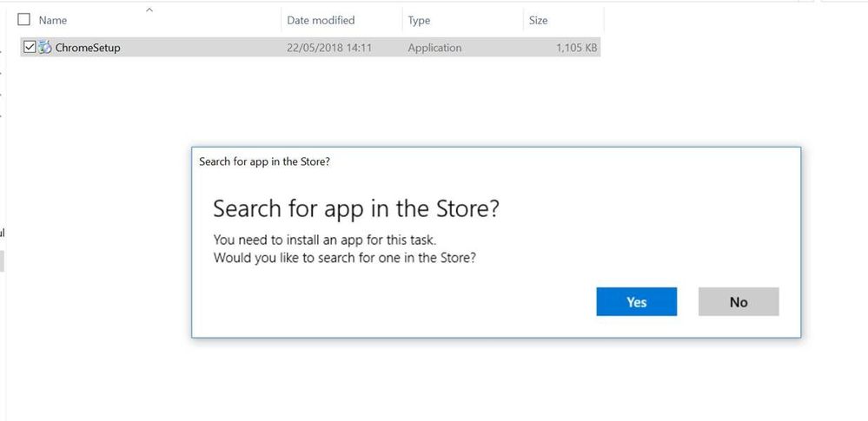868x421 pixels.
Task: Toggle the select-all checkbox beside Name
Action: (x=23, y=20)
